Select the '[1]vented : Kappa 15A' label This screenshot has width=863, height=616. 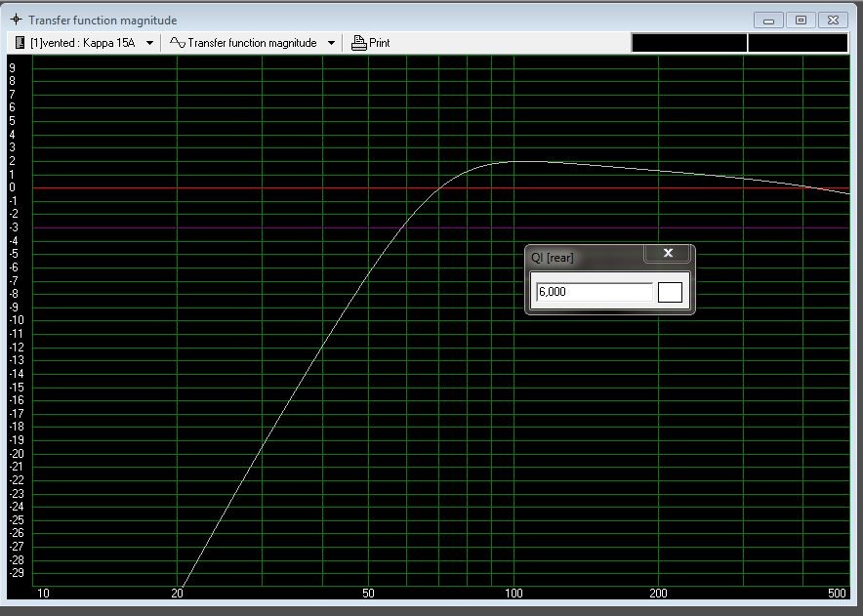click(83, 43)
